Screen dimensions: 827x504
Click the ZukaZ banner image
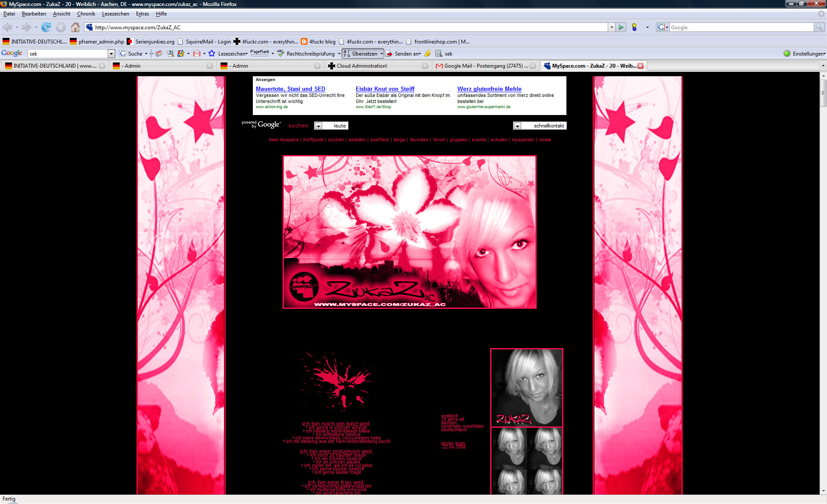tap(409, 232)
